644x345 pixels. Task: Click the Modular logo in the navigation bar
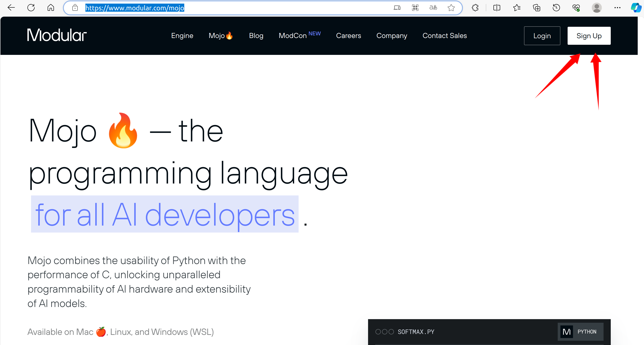[x=57, y=35]
